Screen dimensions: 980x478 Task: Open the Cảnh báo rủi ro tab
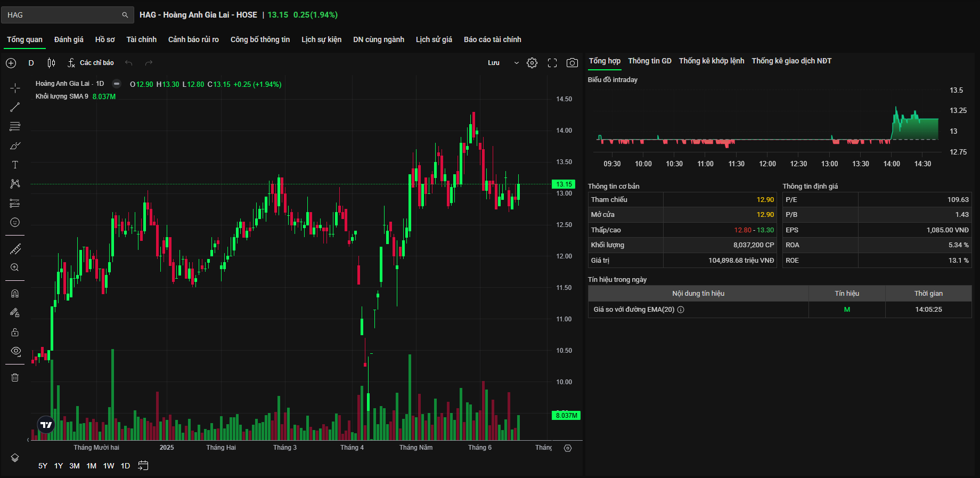[193, 39]
